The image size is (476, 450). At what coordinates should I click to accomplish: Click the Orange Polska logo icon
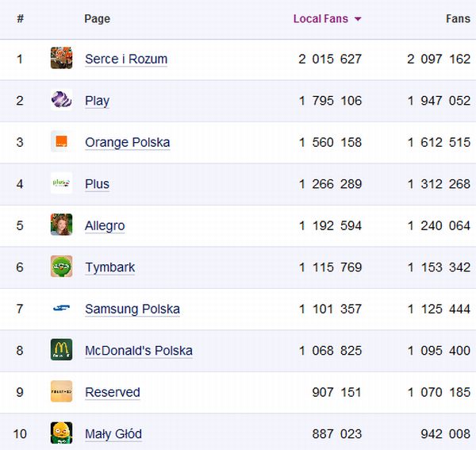tap(61, 142)
